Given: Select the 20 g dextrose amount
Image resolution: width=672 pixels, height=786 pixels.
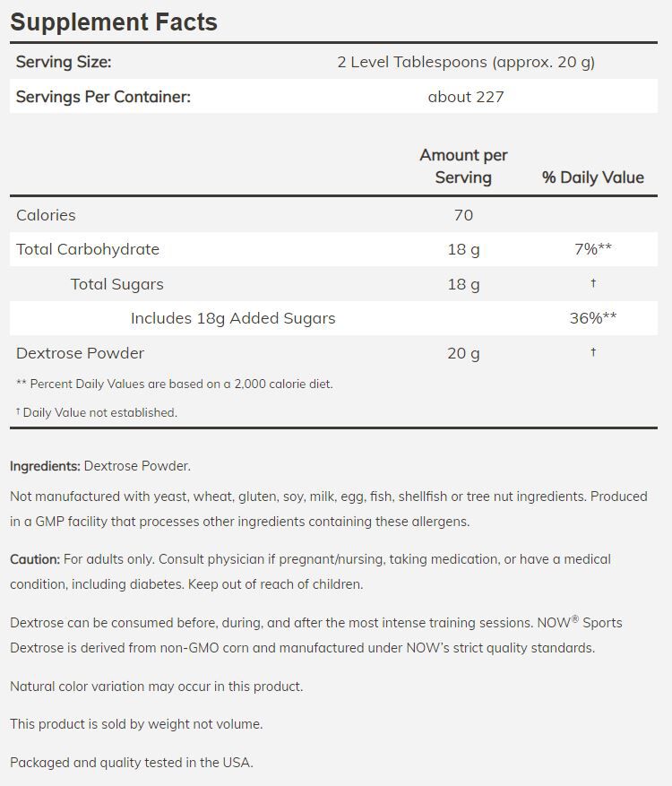Looking at the screenshot, I should click(463, 353).
